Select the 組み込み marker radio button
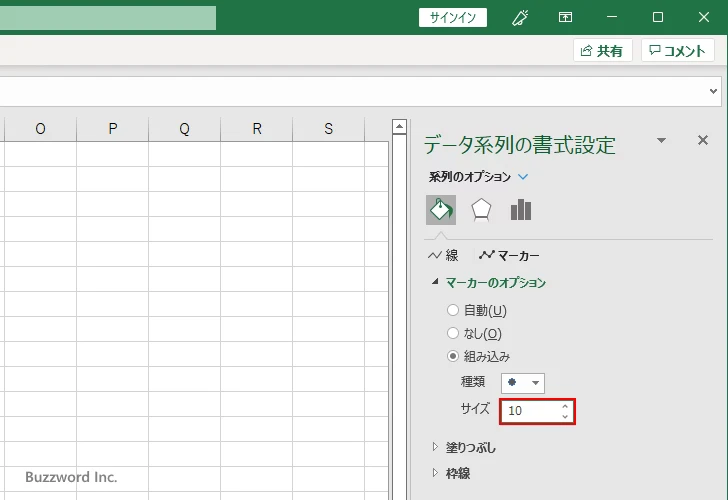The height and width of the screenshot is (500, 728). coord(453,356)
